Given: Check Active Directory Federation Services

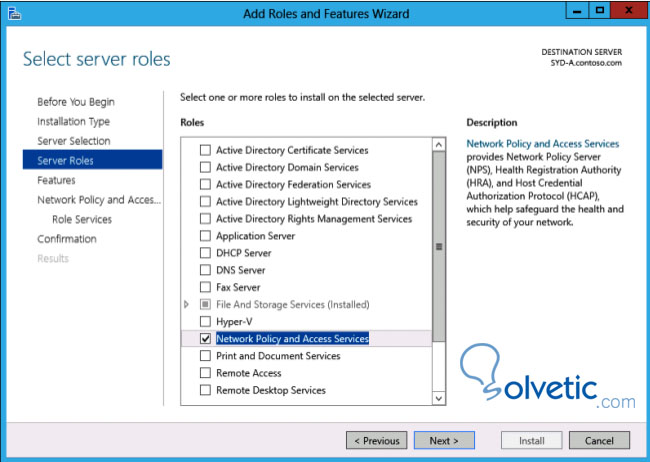Looking at the screenshot, I should (205, 184).
